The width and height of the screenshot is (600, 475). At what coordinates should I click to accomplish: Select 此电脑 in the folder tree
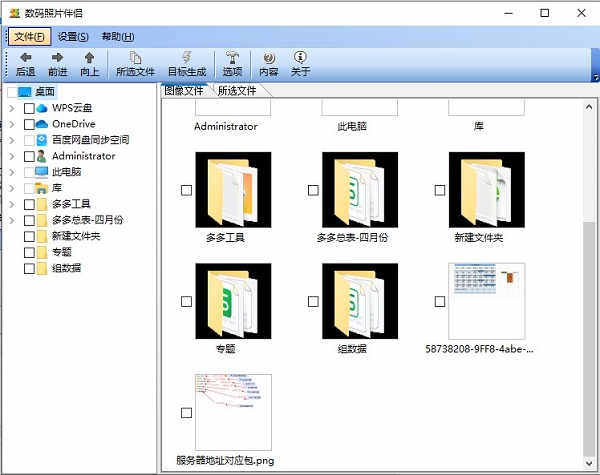[69, 172]
